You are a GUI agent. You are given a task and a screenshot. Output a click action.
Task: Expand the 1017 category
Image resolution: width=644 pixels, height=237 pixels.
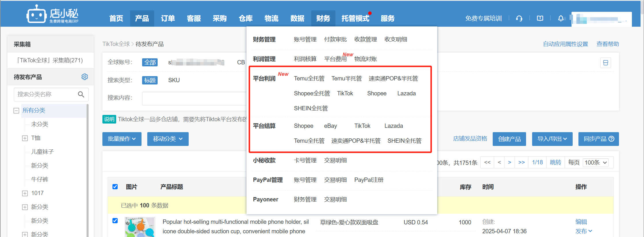(25, 193)
